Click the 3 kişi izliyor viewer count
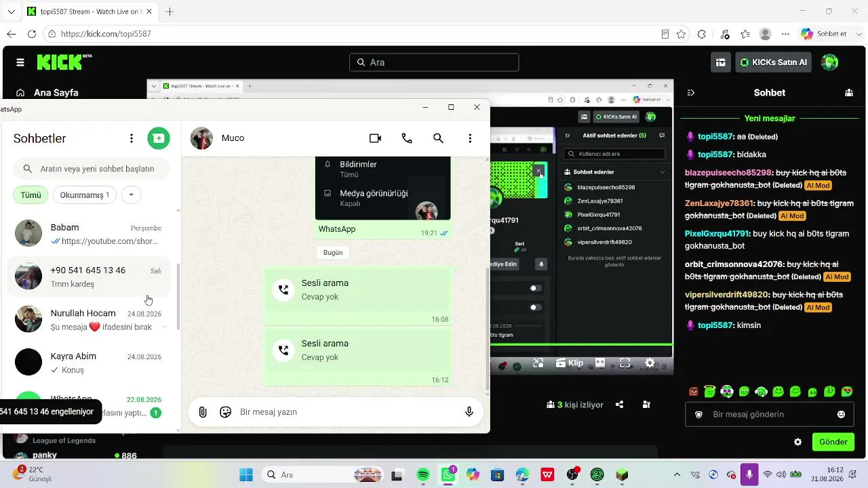 575,405
